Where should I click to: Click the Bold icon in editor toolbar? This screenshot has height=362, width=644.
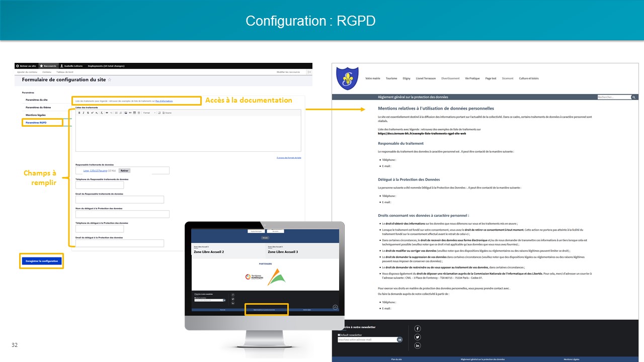click(78, 113)
